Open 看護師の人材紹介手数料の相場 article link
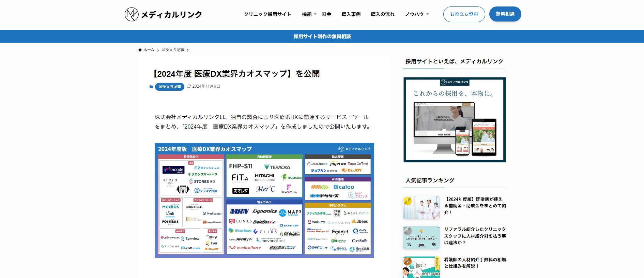This screenshot has width=644, height=278. (x=475, y=263)
